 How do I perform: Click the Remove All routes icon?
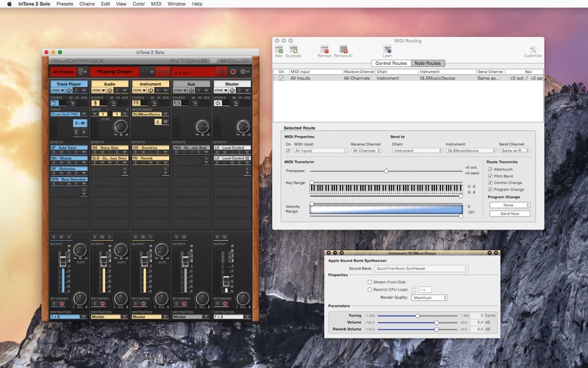tap(343, 50)
